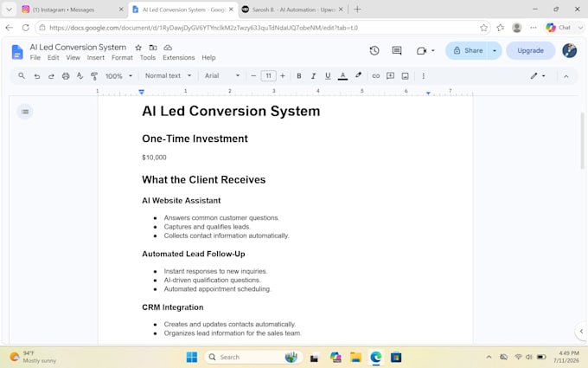This screenshot has height=368, width=588.
Task: Open document outline sidebar icon
Action: (25, 112)
